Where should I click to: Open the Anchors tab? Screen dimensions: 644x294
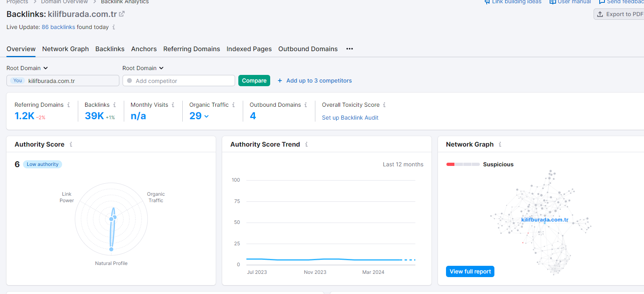pyautogui.click(x=144, y=49)
